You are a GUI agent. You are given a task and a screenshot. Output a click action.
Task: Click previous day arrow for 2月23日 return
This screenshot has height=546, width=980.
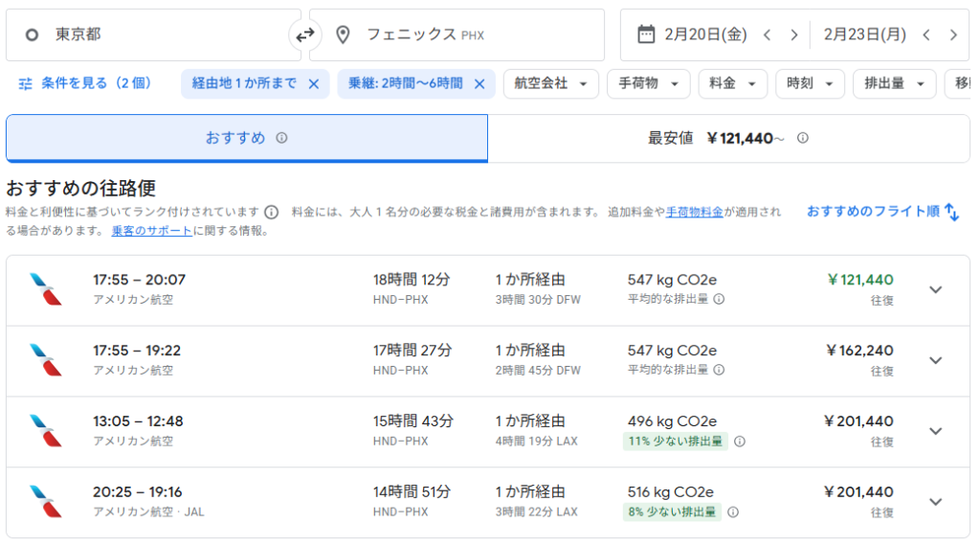(925, 35)
